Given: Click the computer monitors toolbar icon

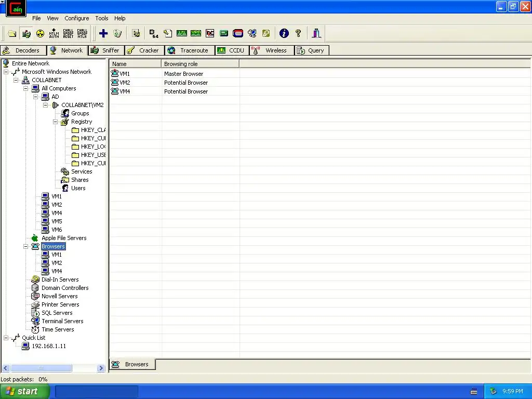Looking at the screenshot, I should click(x=252, y=33).
